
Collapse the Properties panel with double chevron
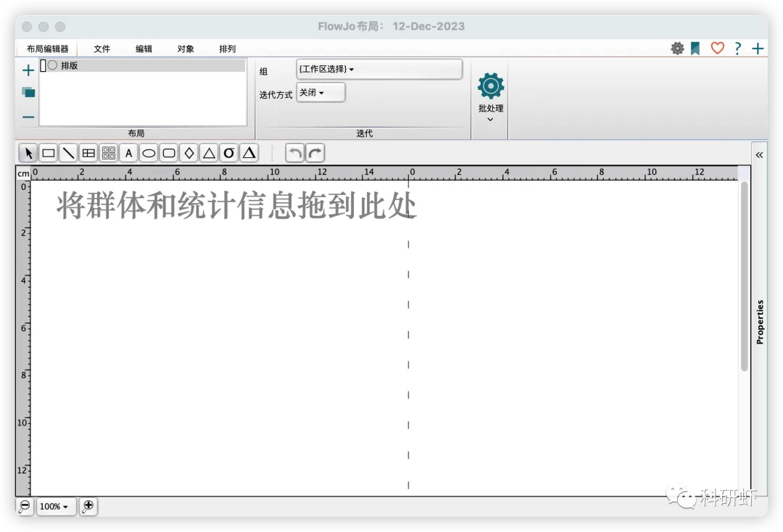(x=759, y=155)
